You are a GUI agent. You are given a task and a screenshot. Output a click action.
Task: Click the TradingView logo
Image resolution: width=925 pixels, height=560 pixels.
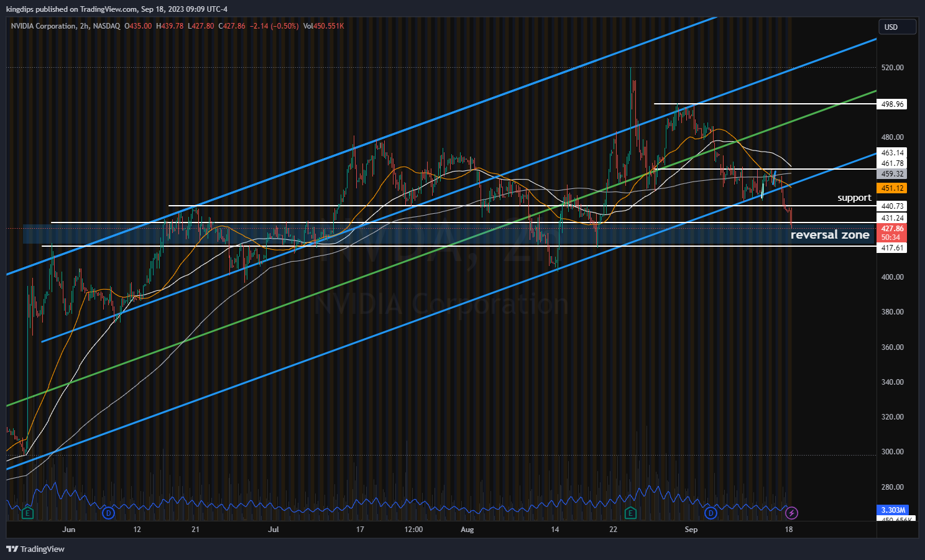35,549
